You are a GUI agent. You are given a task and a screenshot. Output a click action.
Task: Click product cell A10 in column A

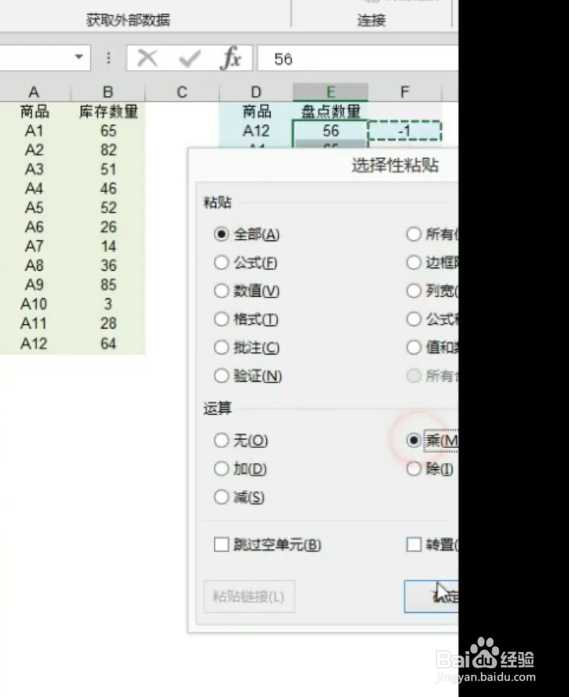click(x=34, y=304)
